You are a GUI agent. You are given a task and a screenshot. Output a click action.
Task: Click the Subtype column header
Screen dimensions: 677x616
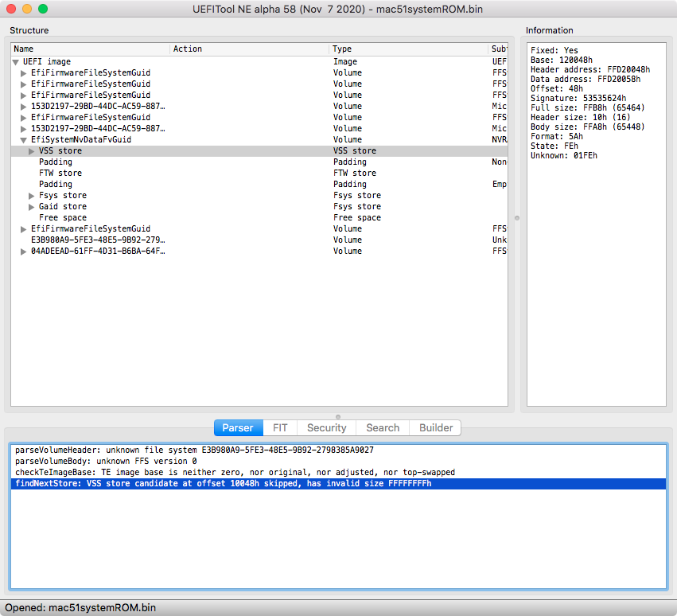point(498,49)
